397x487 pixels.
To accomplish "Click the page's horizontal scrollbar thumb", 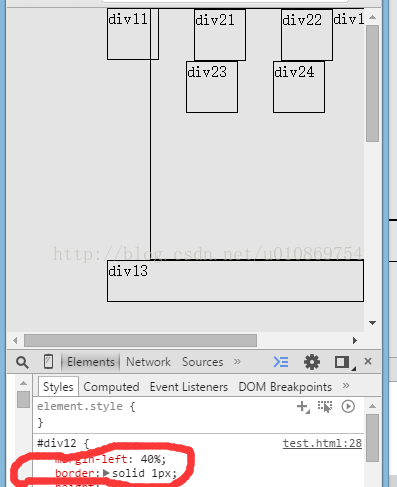I will coord(140,341).
